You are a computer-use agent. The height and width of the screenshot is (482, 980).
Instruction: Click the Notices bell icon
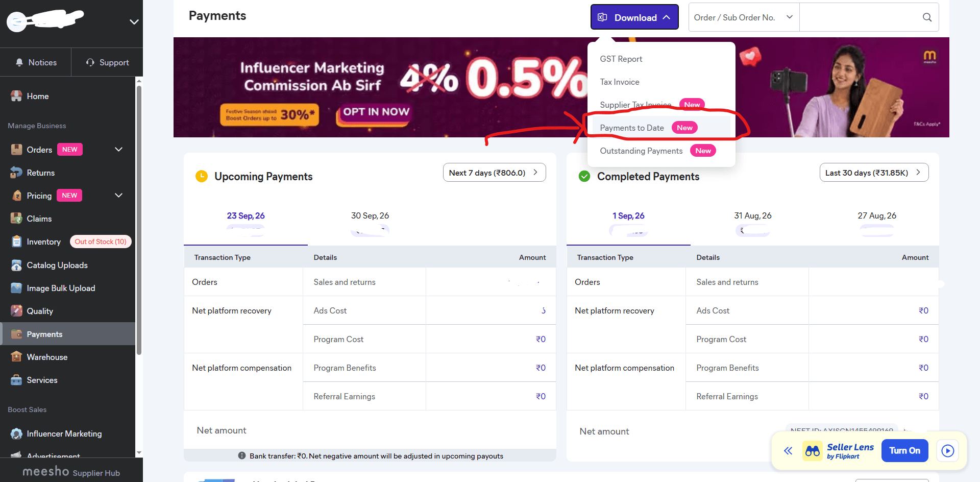coord(19,62)
